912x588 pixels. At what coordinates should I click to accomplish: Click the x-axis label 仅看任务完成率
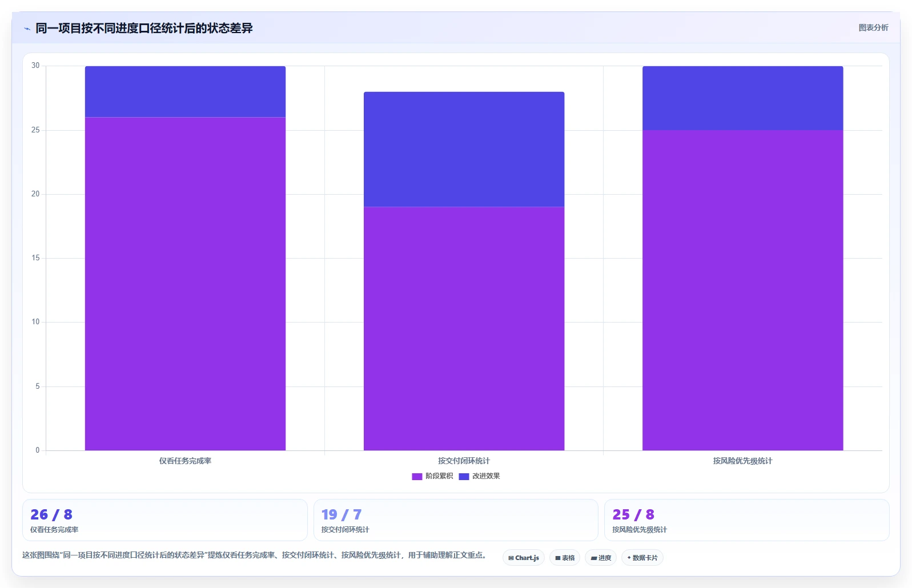tap(185, 461)
